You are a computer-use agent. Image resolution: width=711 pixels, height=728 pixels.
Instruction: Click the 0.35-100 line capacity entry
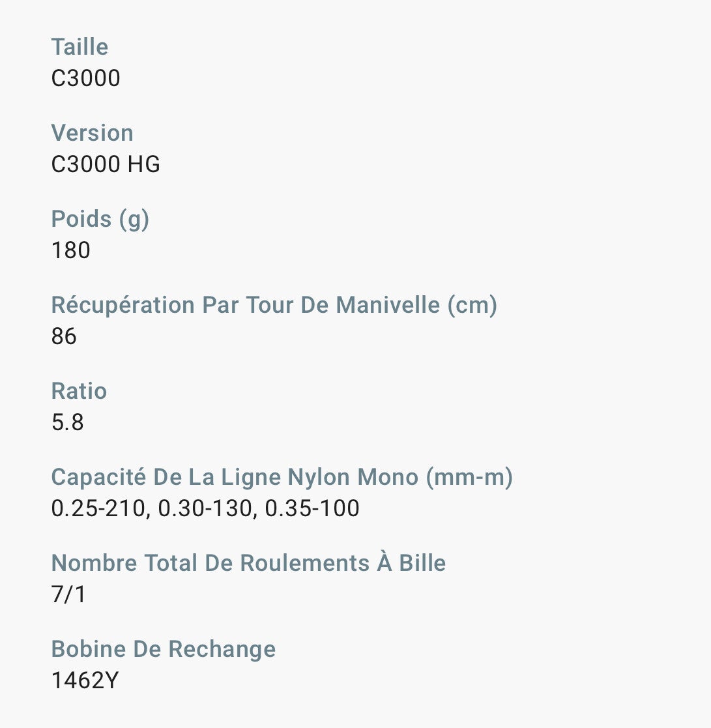pos(312,508)
